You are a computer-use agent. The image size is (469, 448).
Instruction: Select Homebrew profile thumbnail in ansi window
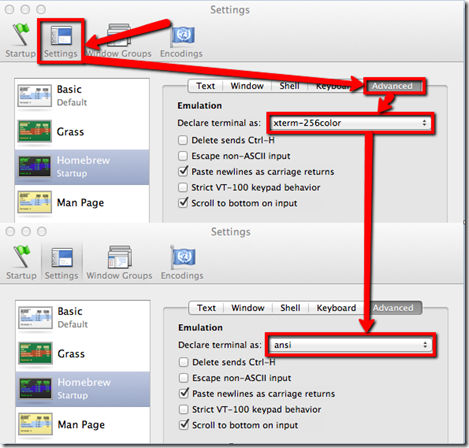click(35, 388)
